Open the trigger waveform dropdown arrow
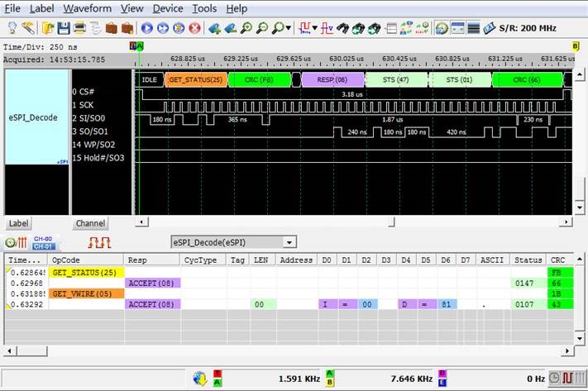Viewport: 588px width, 391px height. pos(314,28)
